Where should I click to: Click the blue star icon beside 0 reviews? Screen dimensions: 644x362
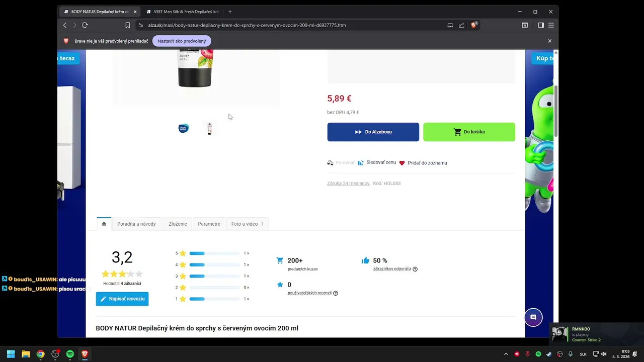coord(280,285)
